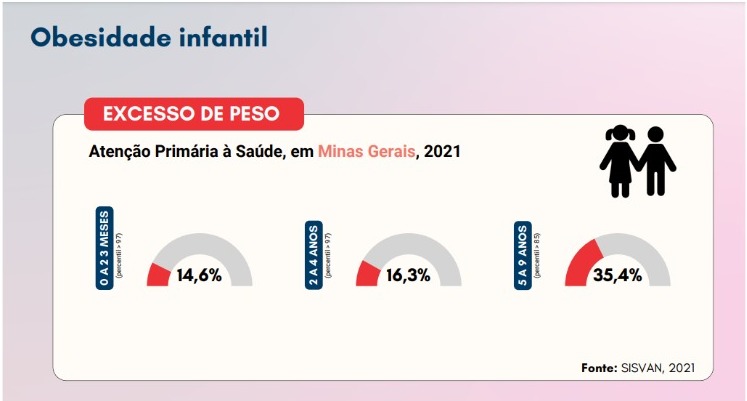This screenshot has height=401, width=747.
Task: Click the gray arc of the 35,4% gauge
Action: [640, 248]
